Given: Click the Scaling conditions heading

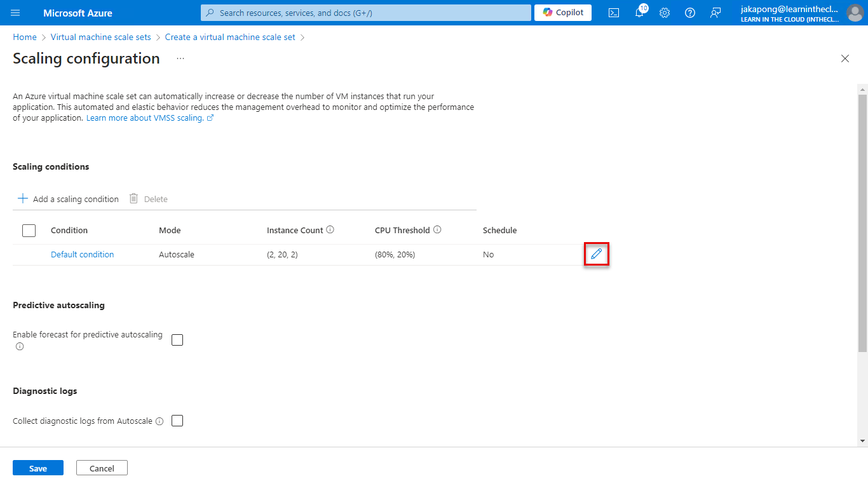Looking at the screenshot, I should [51, 166].
